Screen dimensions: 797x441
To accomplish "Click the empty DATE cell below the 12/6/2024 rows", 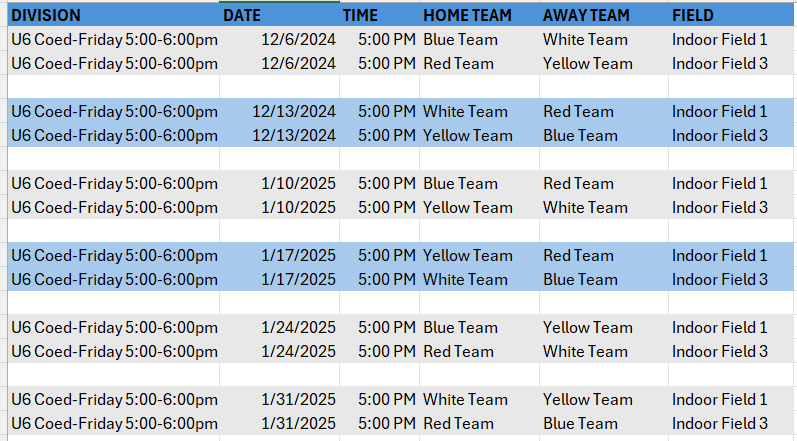I will click(x=280, y=87).
